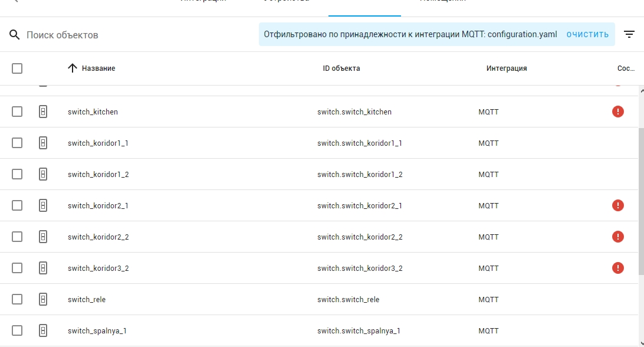Click MQTT in the switch_kitchen row
The height and width of the screenshot is (347, 644).
coord(488,112)
